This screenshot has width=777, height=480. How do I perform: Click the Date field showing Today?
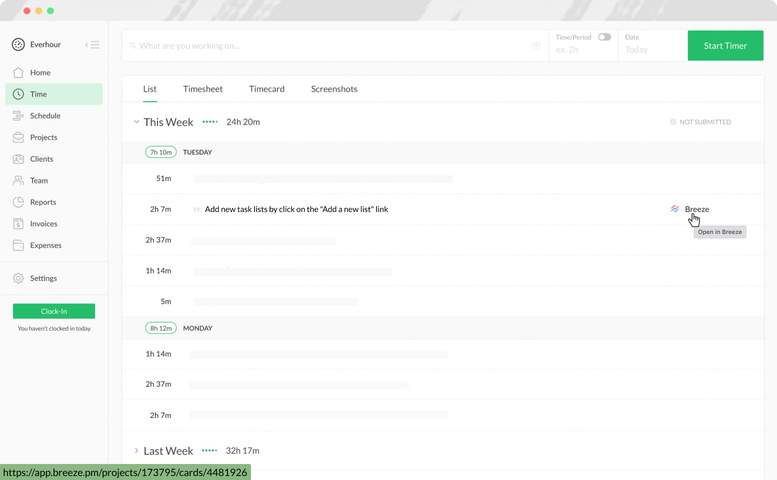pos(653,46)
